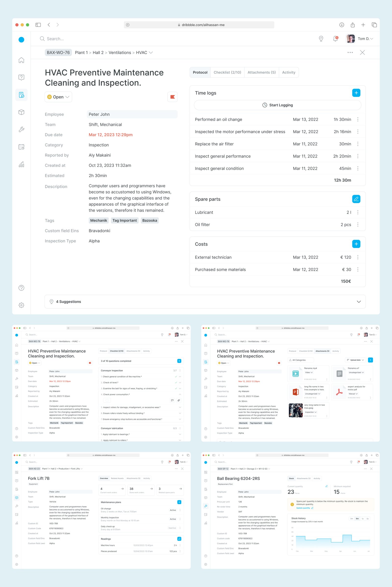Click the notifications bell in main window
The height and width of the screenshot is (587, 392).
coord(335,39)
